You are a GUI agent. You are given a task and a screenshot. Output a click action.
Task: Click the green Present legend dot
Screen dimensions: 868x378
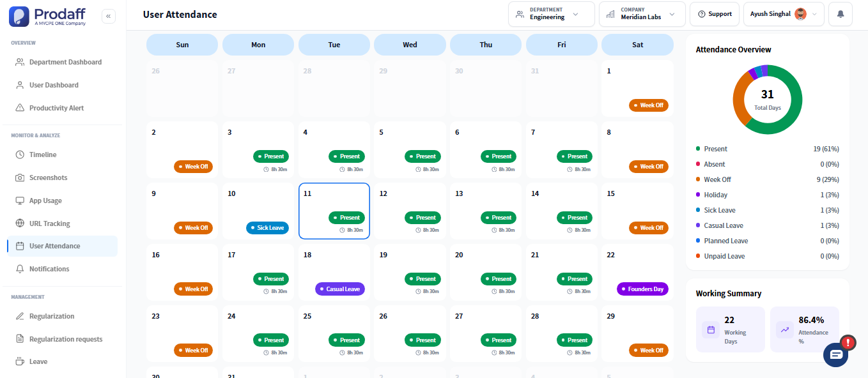[x=698, y=149]
